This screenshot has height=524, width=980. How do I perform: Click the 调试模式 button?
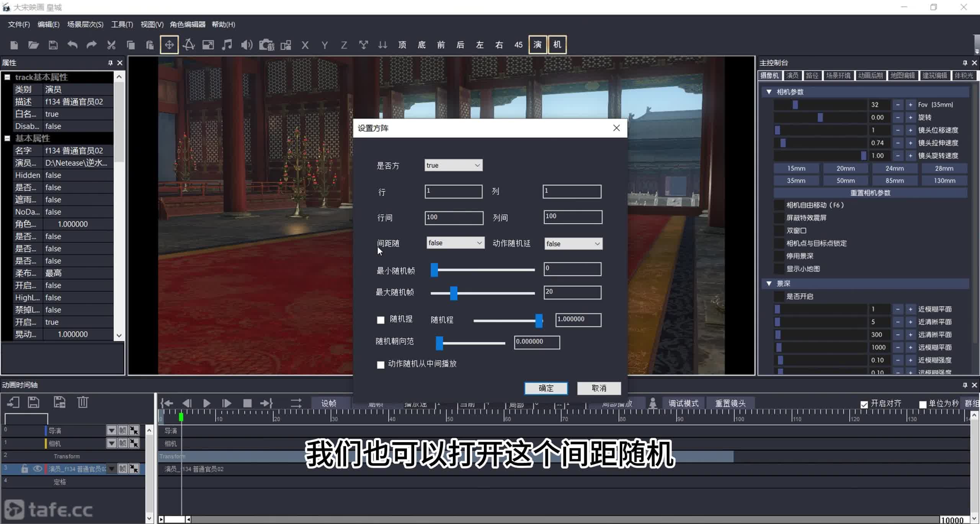(683, 403)
